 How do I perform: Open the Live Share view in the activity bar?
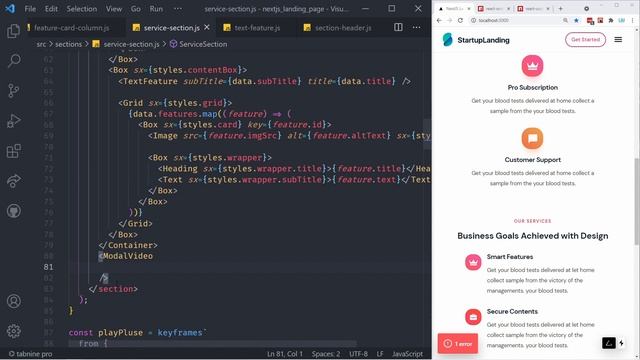13,181
